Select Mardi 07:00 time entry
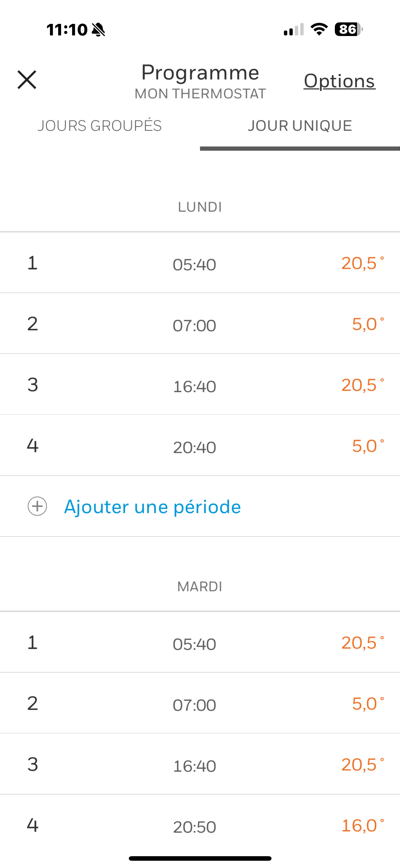Viewport: 400px width, 868px height. click(194, 705)
